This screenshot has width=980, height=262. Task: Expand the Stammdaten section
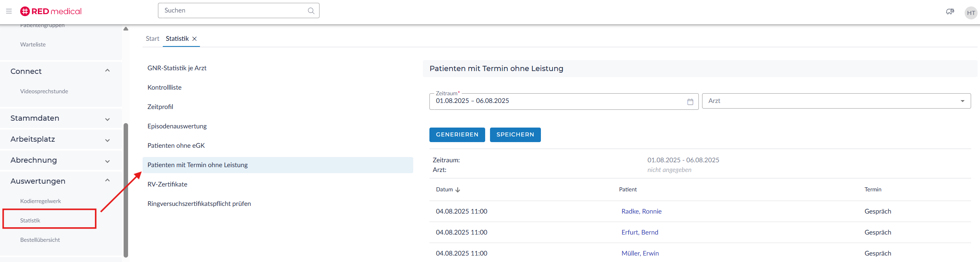107,119
